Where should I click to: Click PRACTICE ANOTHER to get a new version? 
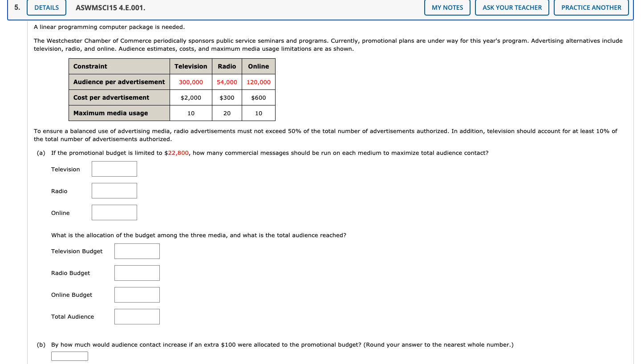591,7
